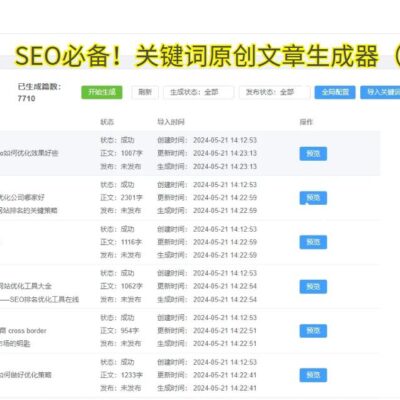Screen dimensions: 400x400
Task: Click 生成时间 2024-05-21 14:22:51
Action: [207, 343]
